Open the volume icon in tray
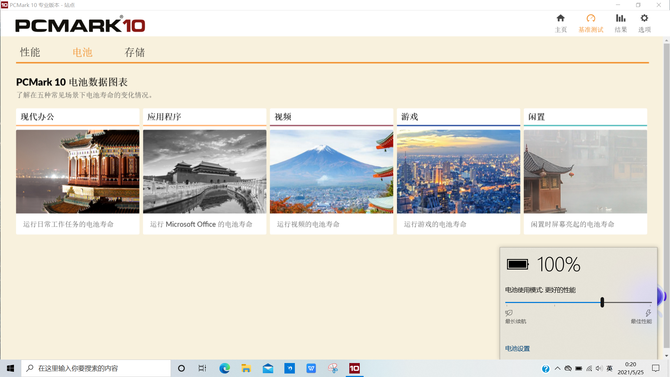This screenshot has height=377, width=670. pos(599,368)
